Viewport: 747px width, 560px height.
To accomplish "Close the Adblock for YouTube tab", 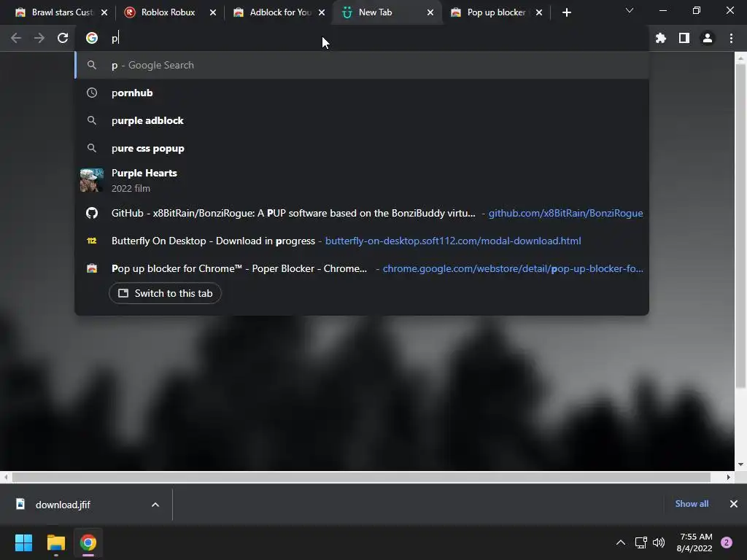I will (322, 13).
